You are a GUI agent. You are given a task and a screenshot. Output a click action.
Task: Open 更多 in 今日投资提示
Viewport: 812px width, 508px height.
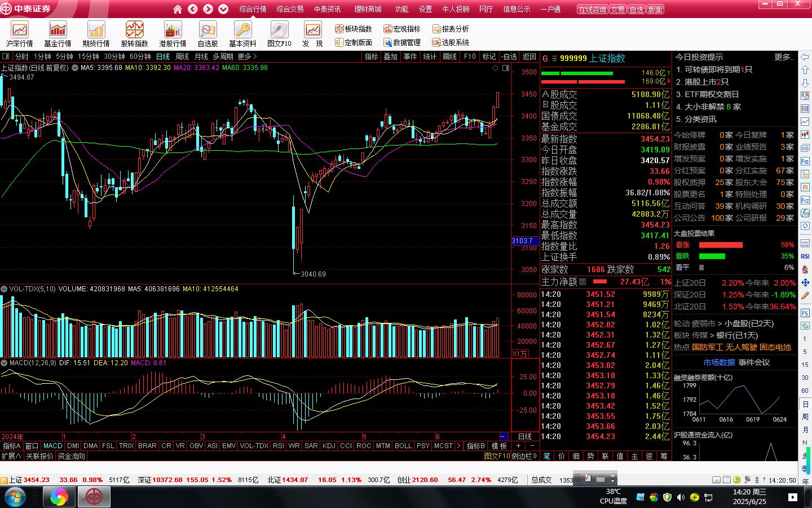(784, 57)
